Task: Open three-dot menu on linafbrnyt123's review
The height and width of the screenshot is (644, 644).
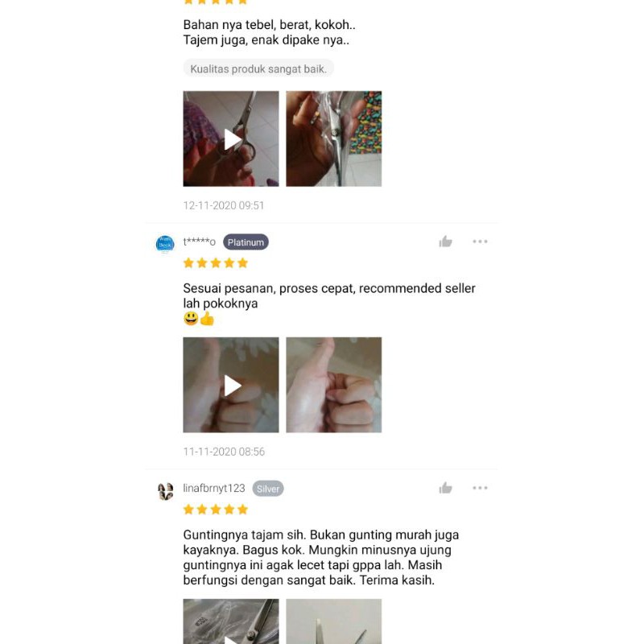Action: (x=480, y=488)
